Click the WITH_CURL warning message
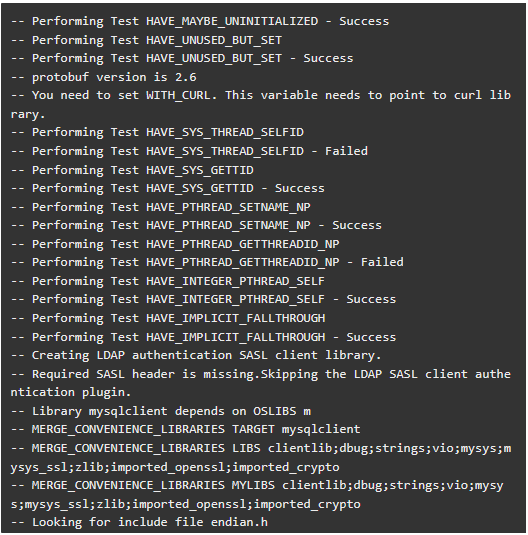 coord(261,104)
